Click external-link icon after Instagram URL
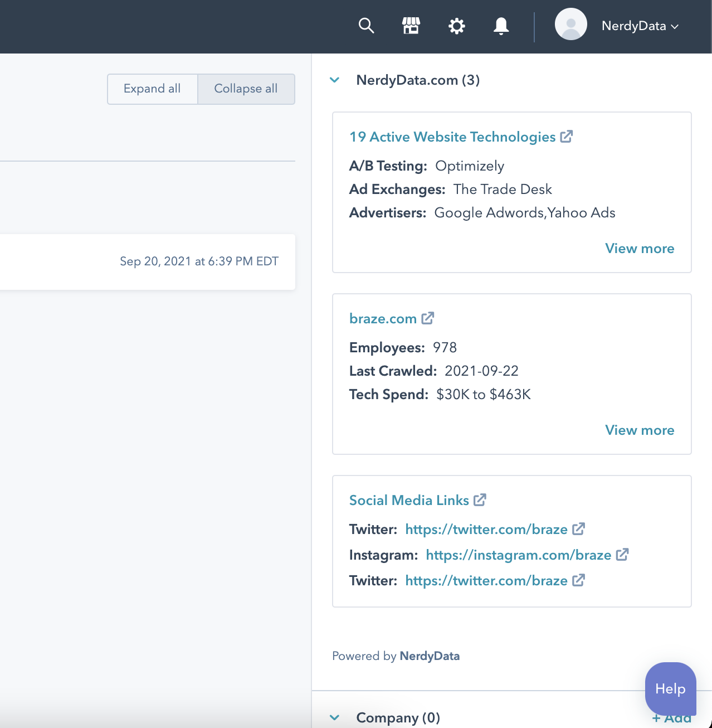Viewport: 712px width, 728px height. (x=622, y=554)
